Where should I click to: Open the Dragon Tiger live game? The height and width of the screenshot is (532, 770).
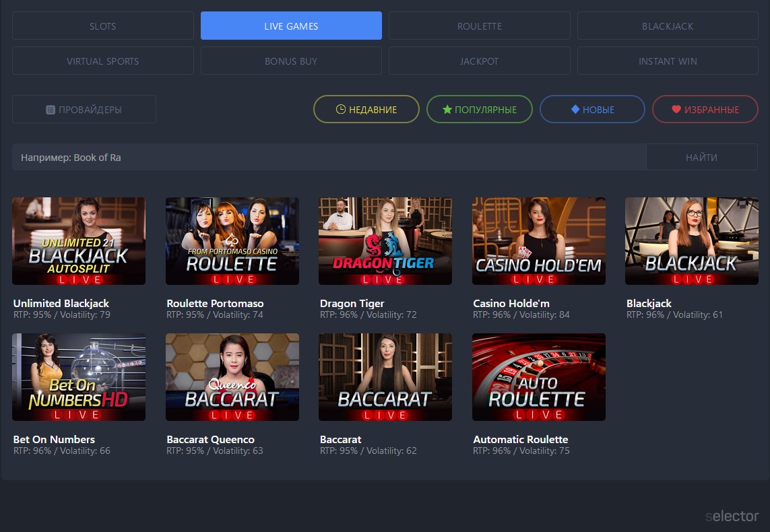[x=385, y=240]
